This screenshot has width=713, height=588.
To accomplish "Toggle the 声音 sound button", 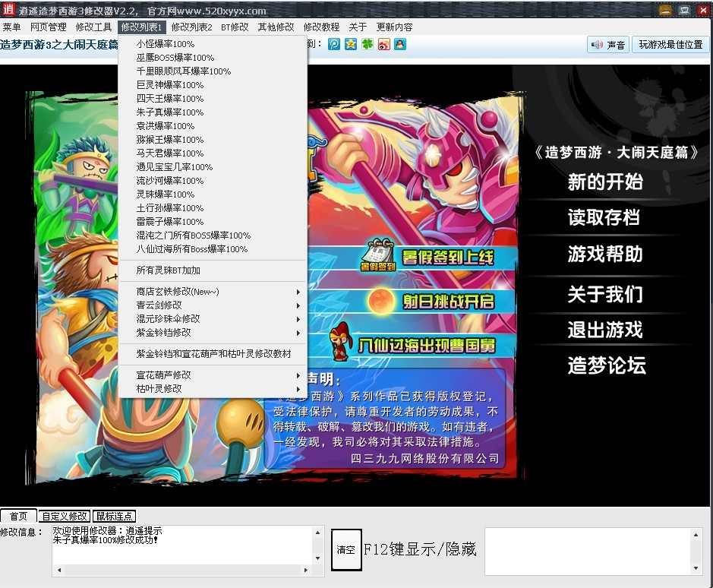I will click(607, 45).
